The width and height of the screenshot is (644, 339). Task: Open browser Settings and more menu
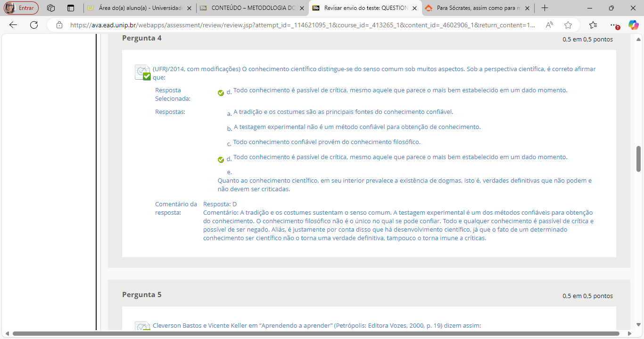(x=613, y=25)
